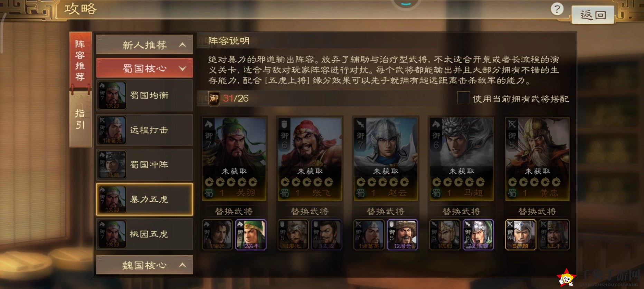Select the 关羽 hero card
This screenshot has width=644, height=289.
coord(234,159)
